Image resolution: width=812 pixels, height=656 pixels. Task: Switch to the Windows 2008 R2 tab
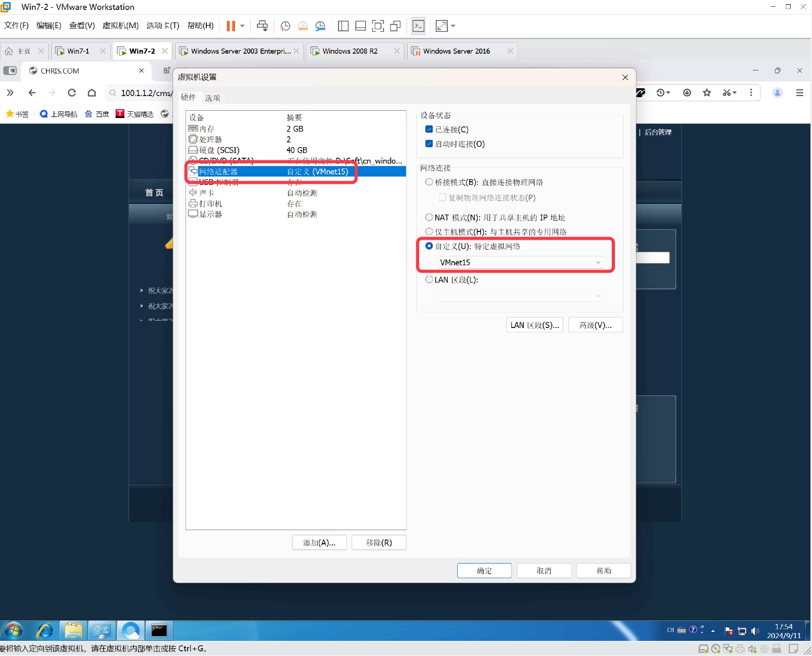(350, 51)
